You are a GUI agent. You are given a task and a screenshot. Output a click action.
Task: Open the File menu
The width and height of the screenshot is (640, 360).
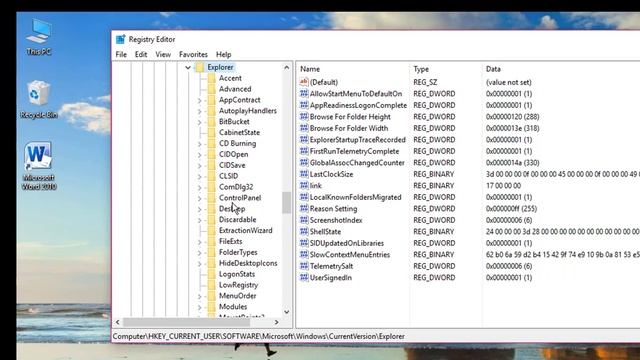click(x=121, y=54)
